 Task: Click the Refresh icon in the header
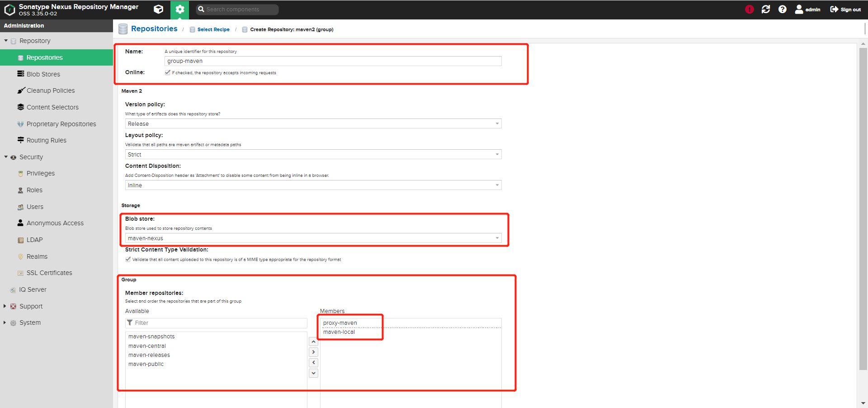point(766,9)
